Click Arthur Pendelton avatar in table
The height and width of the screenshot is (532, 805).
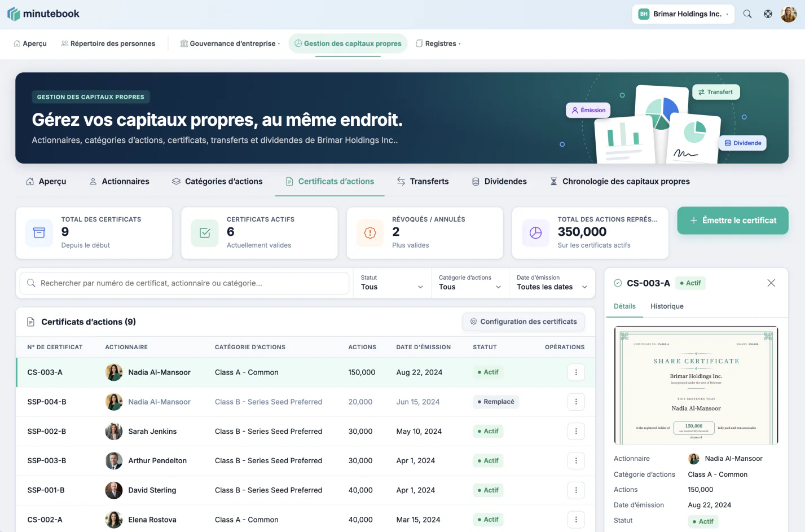click(x=114, y=460)
